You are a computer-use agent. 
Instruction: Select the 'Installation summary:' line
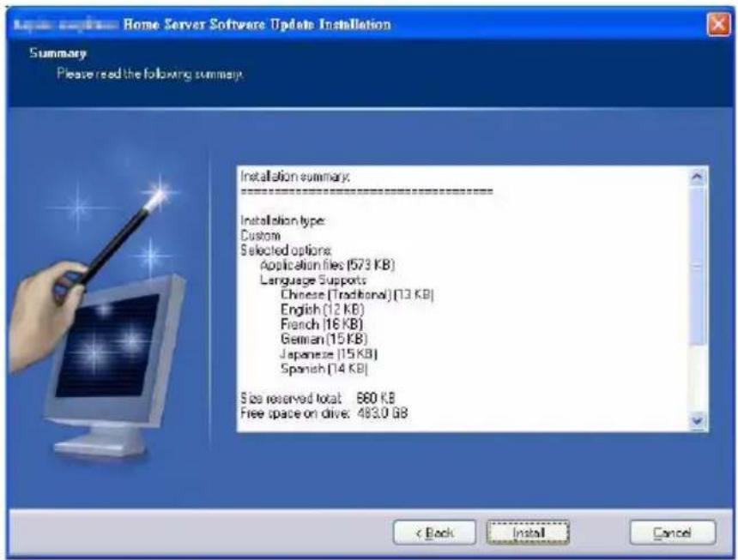click(x=295, y=177)
